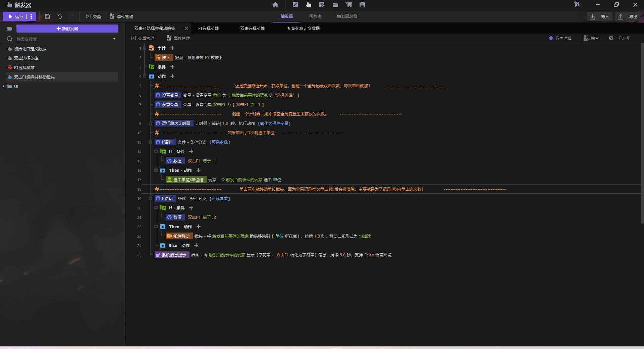Select the trigger hand icon at top
The width and height of the screenshot is (644, 349).
coord(309,5)
